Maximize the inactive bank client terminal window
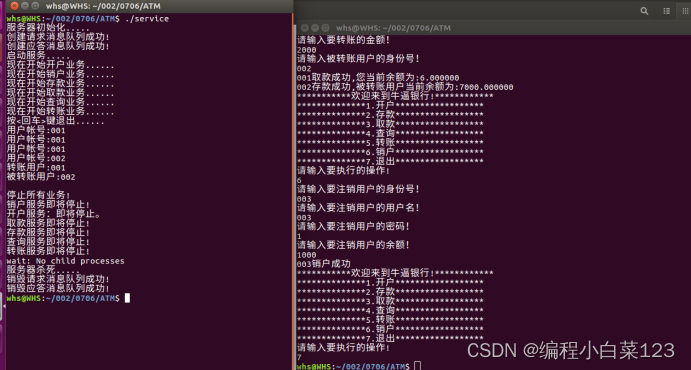This screenshot has width=691, height=370. pos(325,27)
